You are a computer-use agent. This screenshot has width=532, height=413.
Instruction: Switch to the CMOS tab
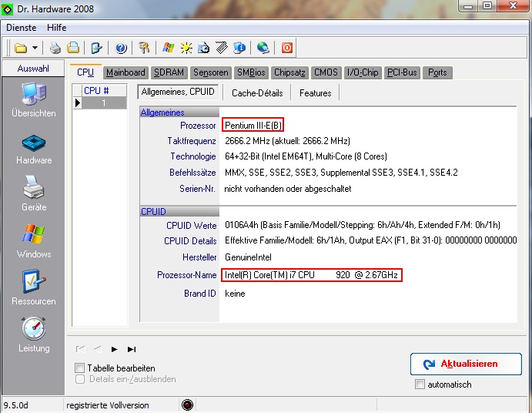click(326, 72)
